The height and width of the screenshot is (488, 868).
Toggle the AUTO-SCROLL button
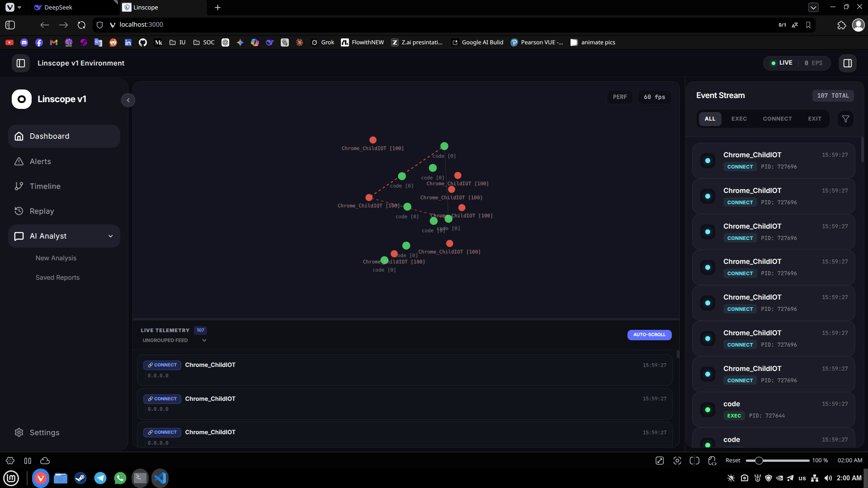[649, 335]
